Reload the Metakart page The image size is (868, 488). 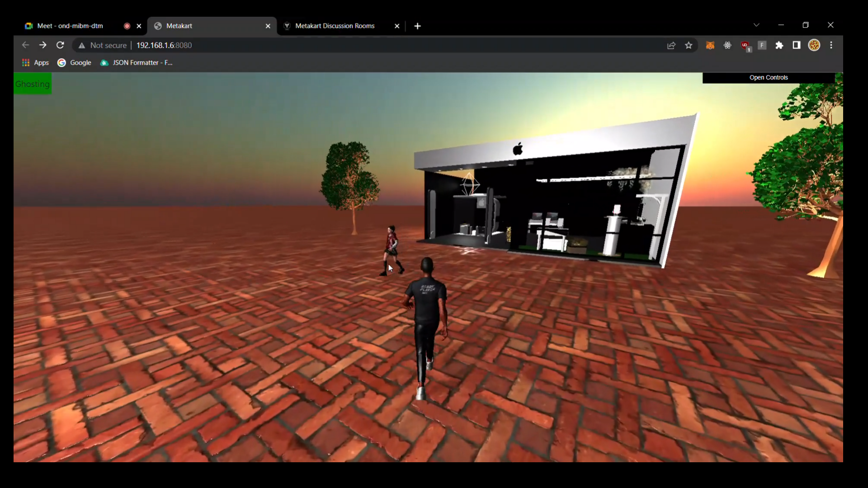[60, 45]
